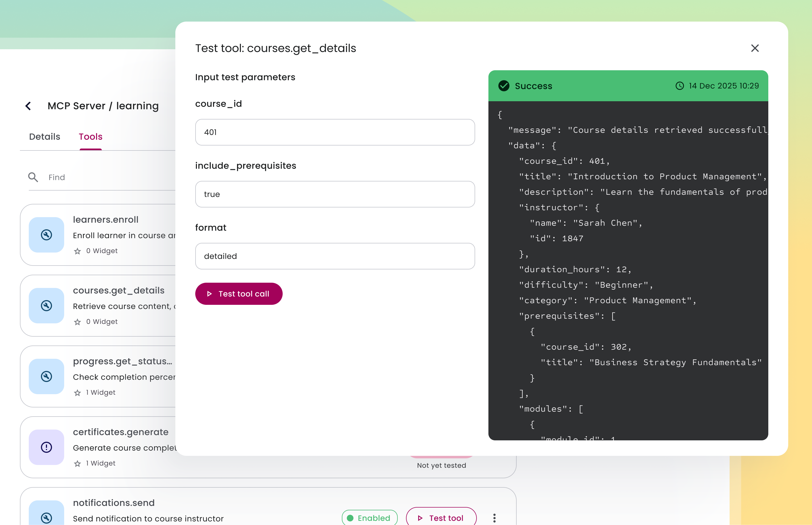This screenshot has height=525, width=812.
Task: Click Test tool button for notifications.send
Action: [441, 518]
